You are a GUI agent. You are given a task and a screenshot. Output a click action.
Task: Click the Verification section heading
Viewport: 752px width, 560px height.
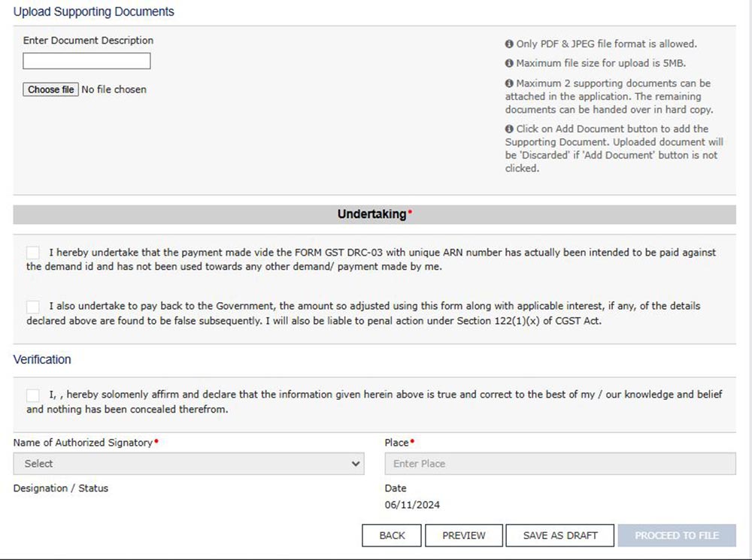point(42,359)
